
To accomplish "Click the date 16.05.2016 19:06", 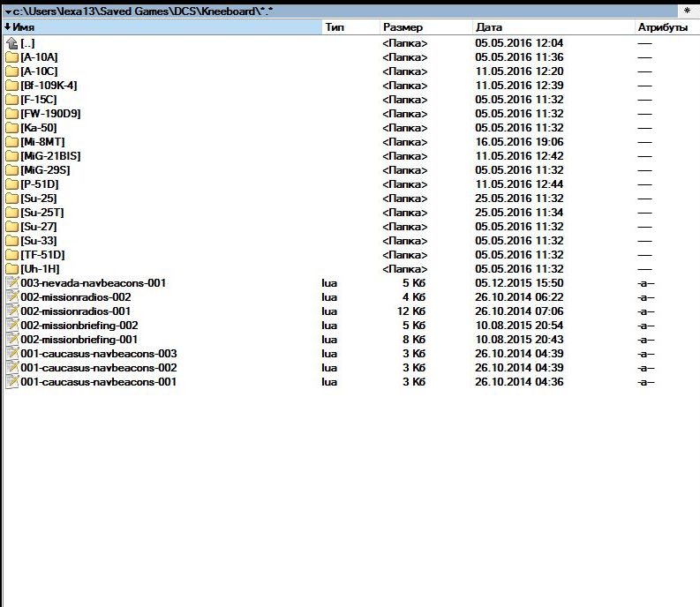I will [x=519, y=142].
